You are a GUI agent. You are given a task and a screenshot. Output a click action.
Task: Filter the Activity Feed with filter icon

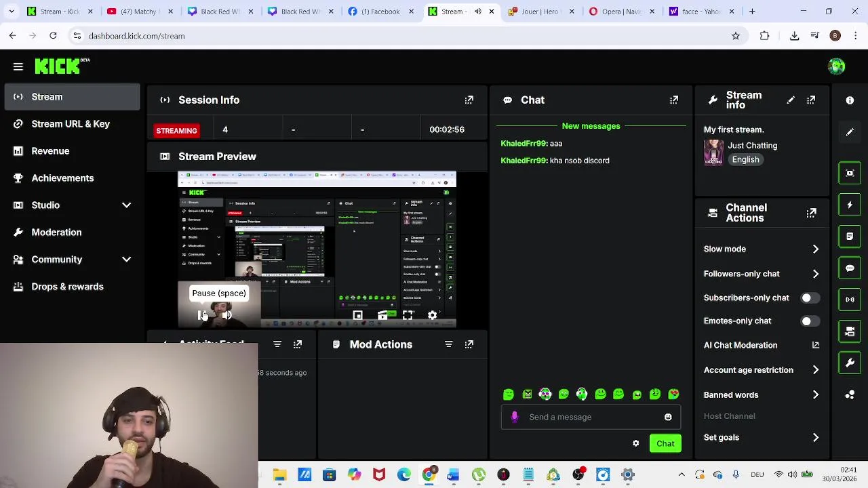[x=277, y=344]
